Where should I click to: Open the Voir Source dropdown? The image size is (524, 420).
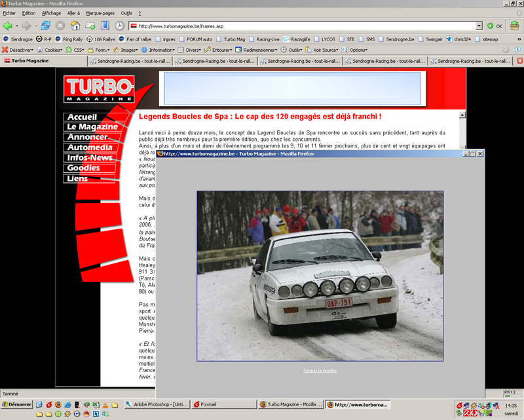(322, 50)
